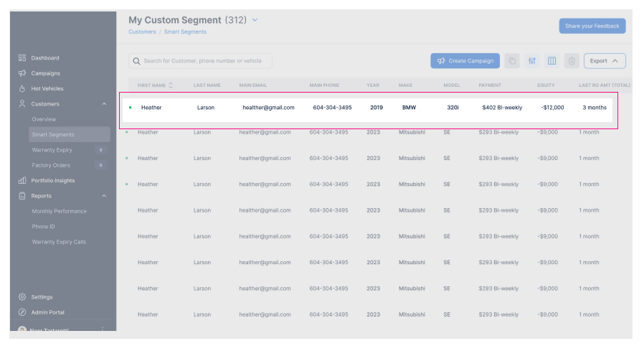Select Monthly Performance report

click(59, 211)
